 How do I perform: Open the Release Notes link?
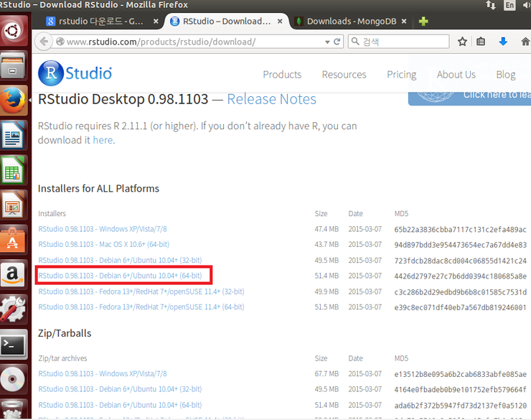pos(271,99)
